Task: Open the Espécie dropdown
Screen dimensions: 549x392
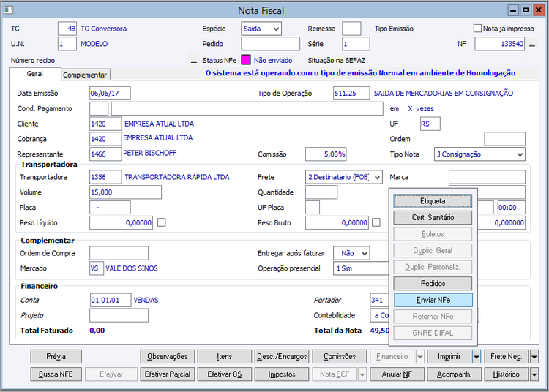Action: 275,29
